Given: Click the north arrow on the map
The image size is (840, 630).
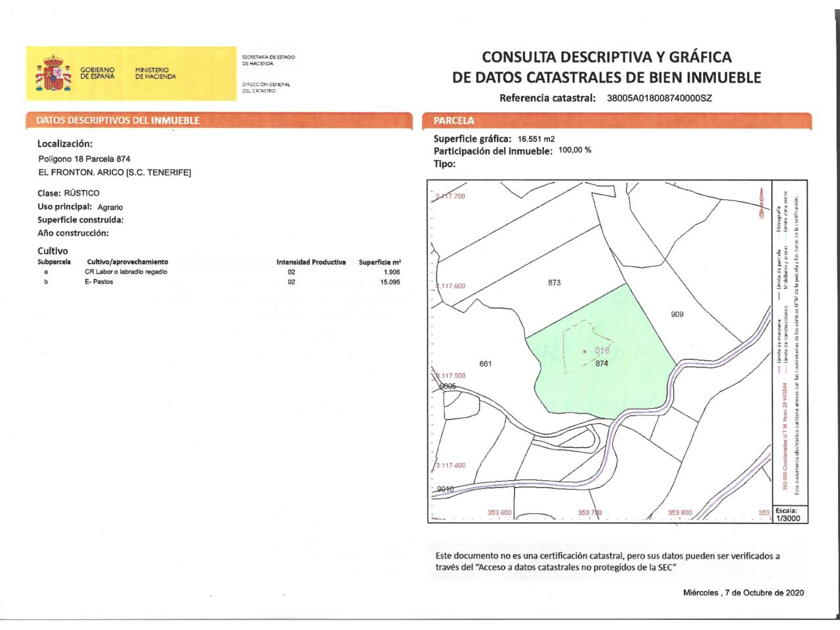Looking at the screenshot, I should (762, 203).
